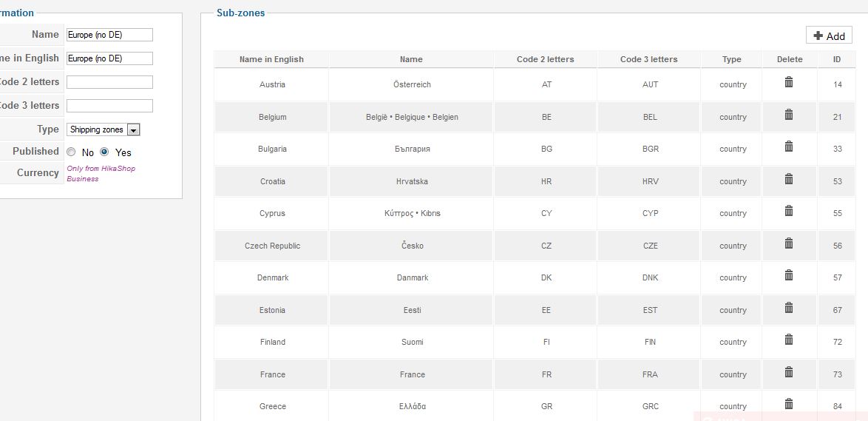Click the trash icon for Finland
Image resolution: width=868 pixels, height=421 pixels.
pyautogui.click(x=789, y=339)
